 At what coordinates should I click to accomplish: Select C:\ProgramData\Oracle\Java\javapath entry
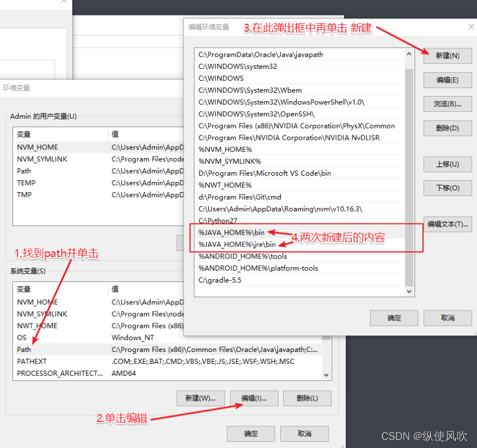click(300, 55)
